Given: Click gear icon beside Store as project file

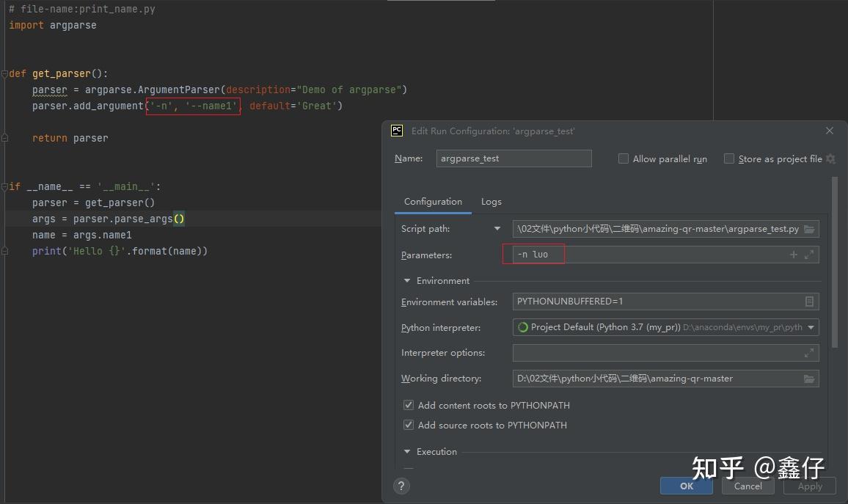Looking at the screenshot, I should coord(830,158).
